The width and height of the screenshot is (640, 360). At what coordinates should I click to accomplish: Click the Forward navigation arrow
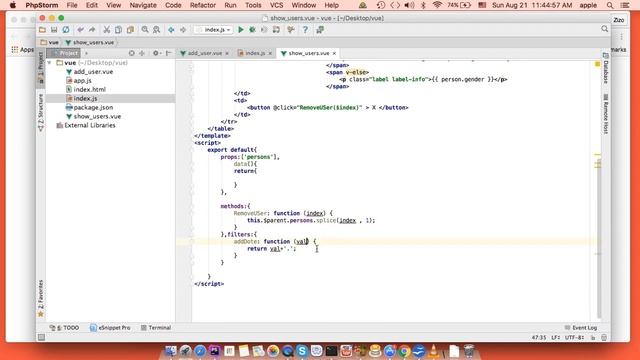pyautogui.click(x=183, y=30)
